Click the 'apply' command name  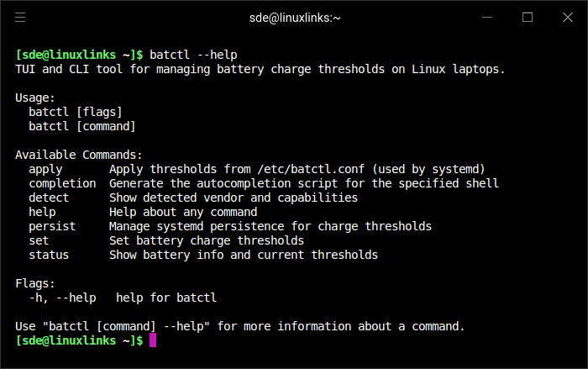(x=45, y=169)
